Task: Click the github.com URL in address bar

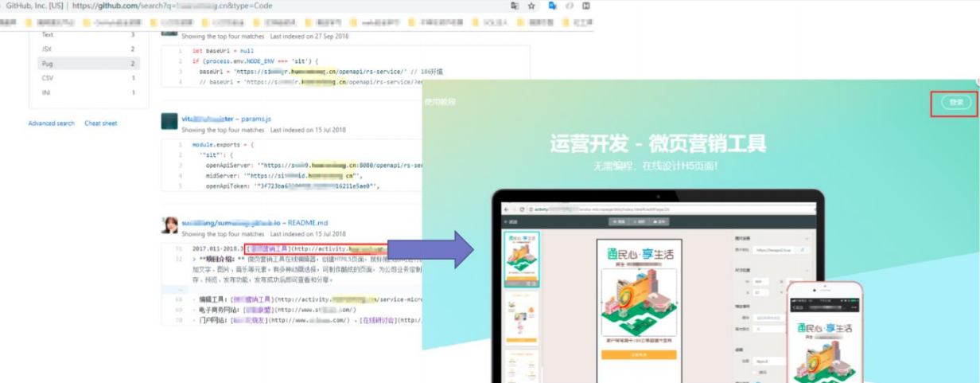Action: [171, 6]
